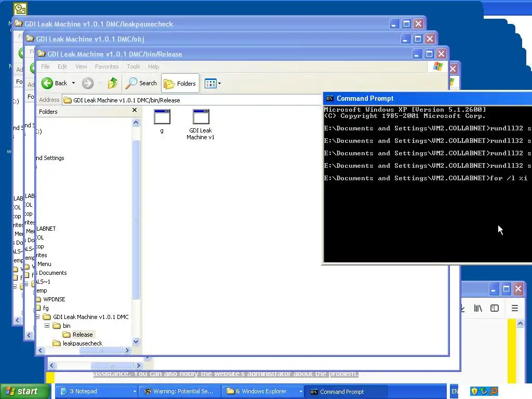The width and height of the screenshot is (532, 399).
Task: Click the Windows flag logo in Explorer toolbar
Action: click(x=437, y=66)
